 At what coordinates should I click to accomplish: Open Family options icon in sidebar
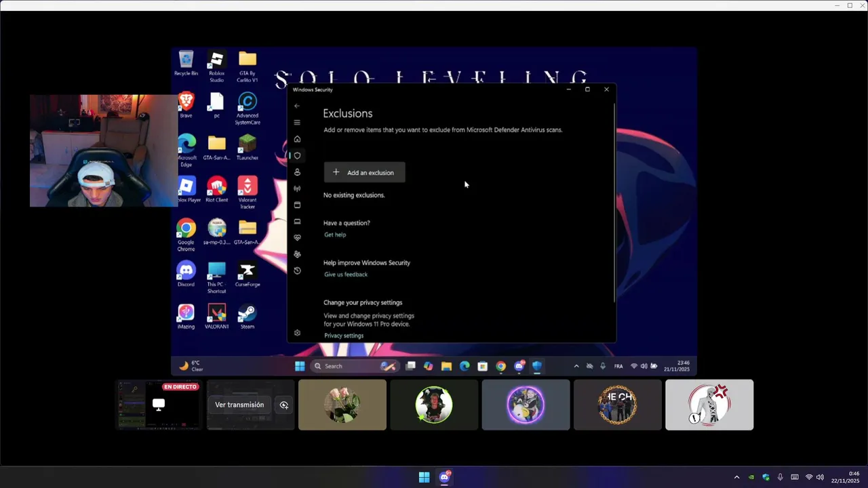(297, 254)
